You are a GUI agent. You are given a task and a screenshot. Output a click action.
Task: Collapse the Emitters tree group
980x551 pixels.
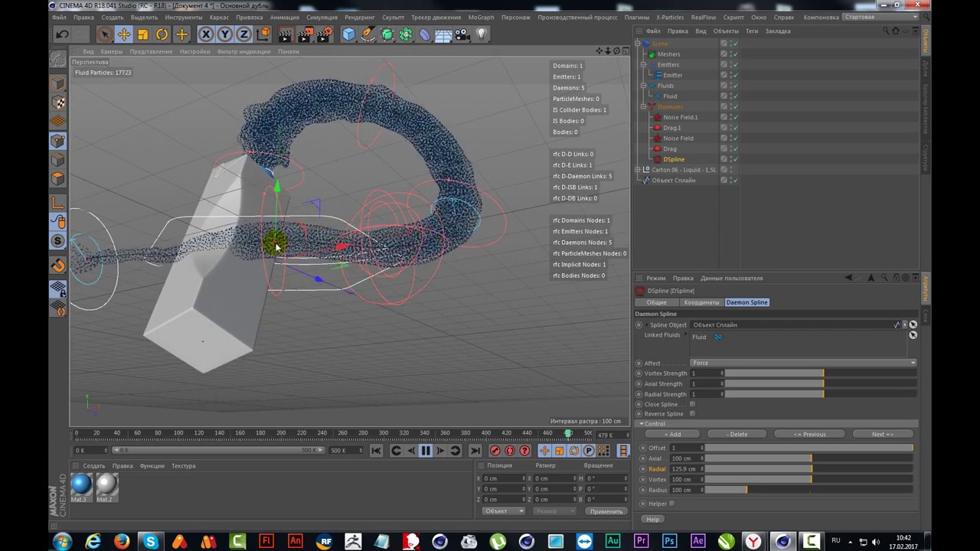click(644, 65)
